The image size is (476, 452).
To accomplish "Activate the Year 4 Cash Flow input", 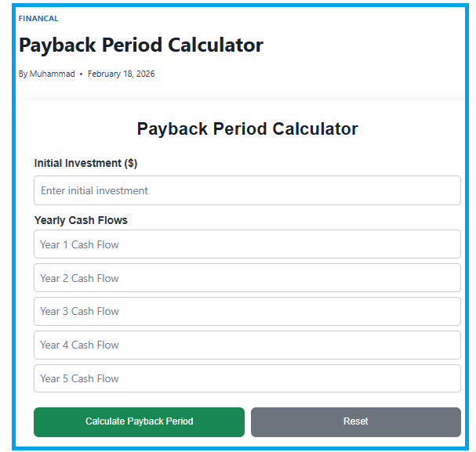I will coord(247,345).
